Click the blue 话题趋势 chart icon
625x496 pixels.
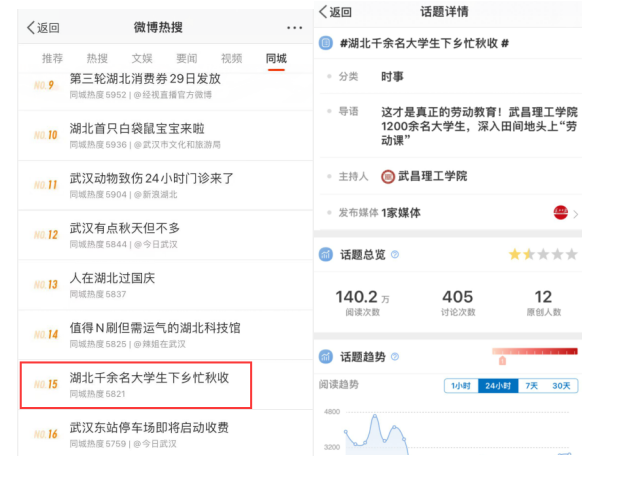click(x=325, y=357)
